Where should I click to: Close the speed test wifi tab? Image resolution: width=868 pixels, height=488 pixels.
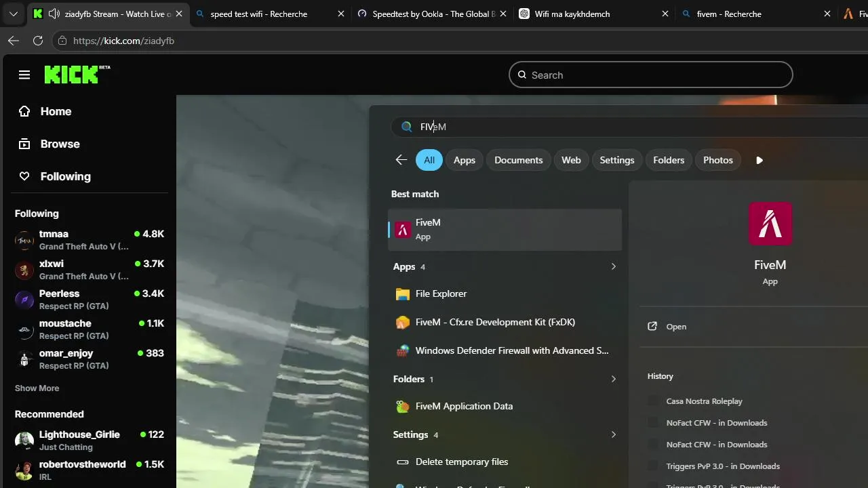[341, 14]
